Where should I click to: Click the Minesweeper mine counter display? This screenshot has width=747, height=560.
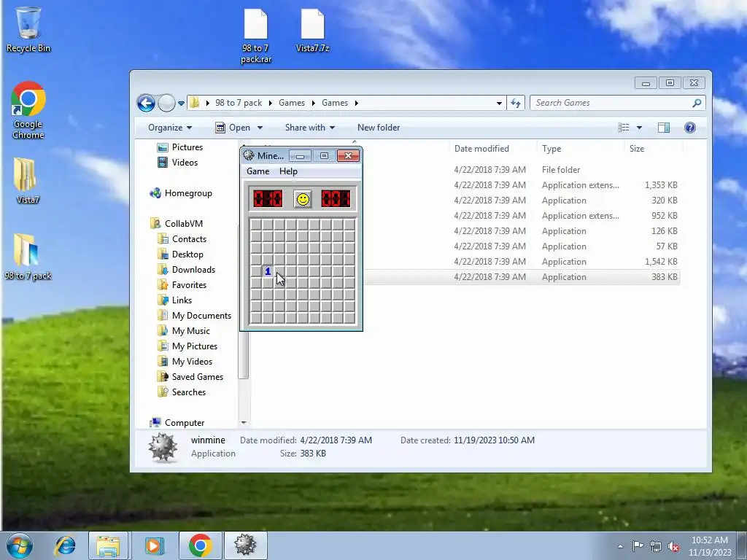(268, 198)
